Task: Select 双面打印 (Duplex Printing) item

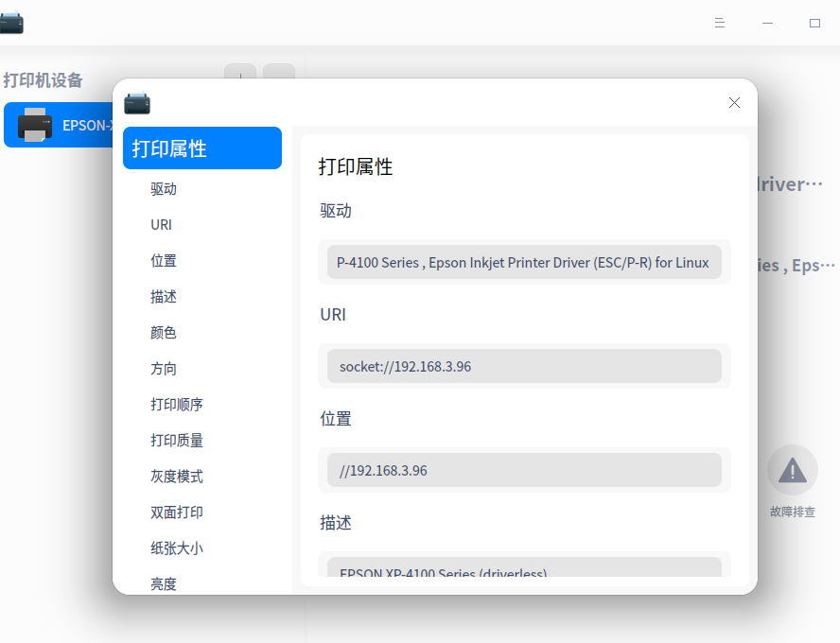Action: point(174,512)
